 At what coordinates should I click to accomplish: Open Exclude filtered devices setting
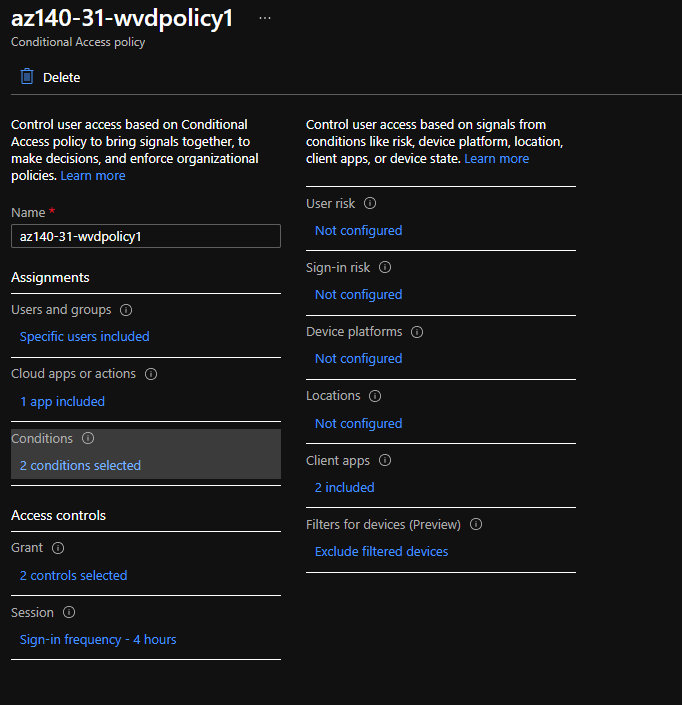(x=382, y=552)
